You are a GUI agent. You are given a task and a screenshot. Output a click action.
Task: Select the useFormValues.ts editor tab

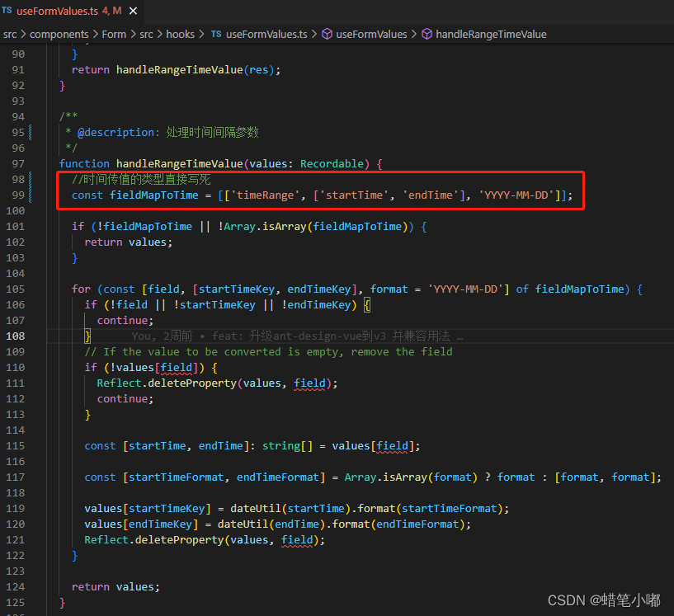click(58, 12)
